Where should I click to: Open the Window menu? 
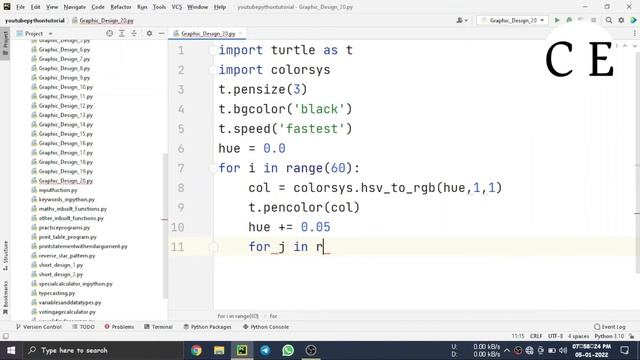(198, 7)
